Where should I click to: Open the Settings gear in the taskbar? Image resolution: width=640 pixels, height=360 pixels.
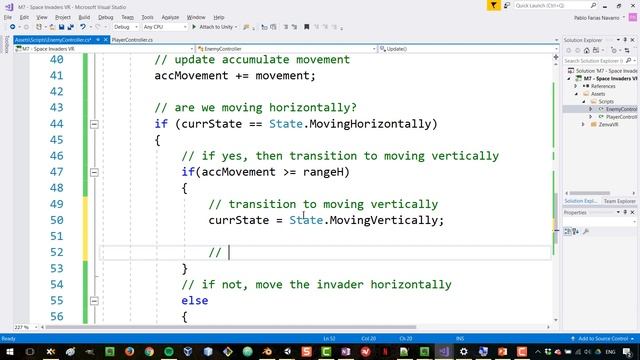click(463, 351)
